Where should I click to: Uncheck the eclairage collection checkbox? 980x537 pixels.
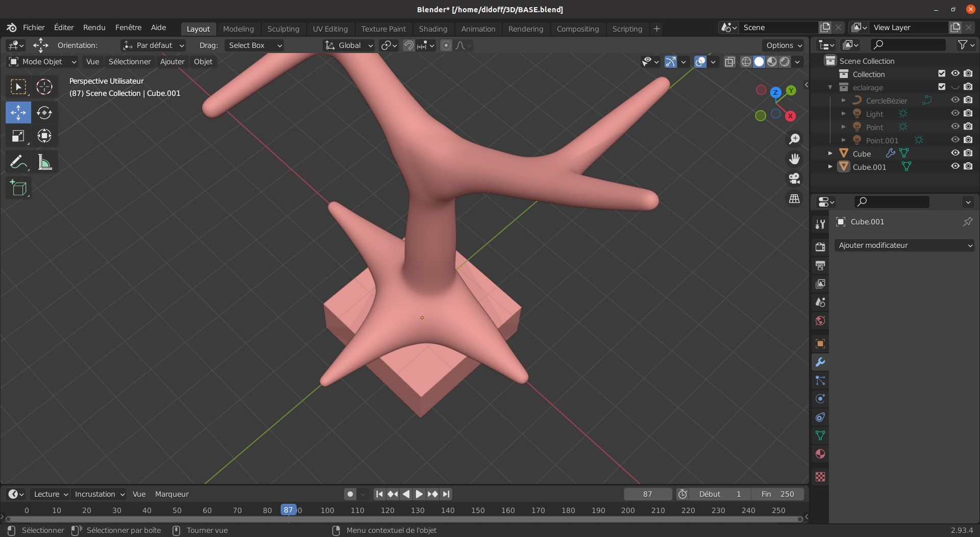click(x=942, y=87)
